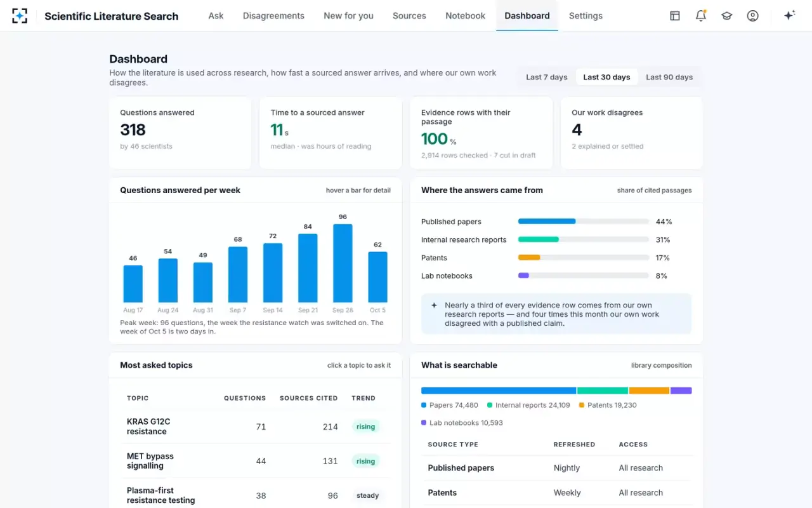Click the rising badge for KRAS G12C

365,427
